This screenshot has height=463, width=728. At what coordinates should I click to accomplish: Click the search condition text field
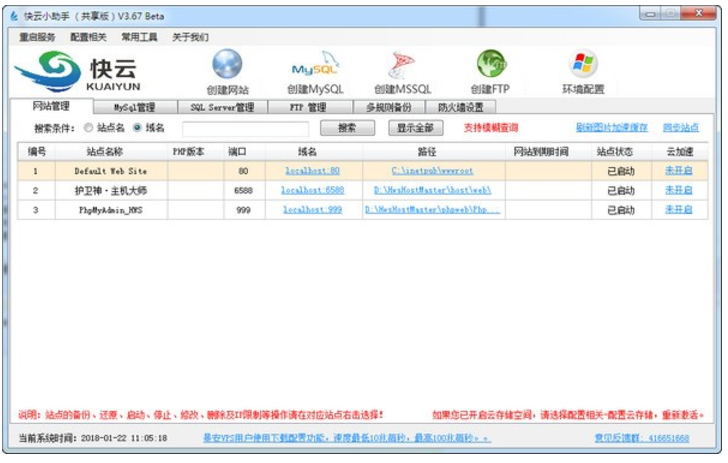click(245, 128)
